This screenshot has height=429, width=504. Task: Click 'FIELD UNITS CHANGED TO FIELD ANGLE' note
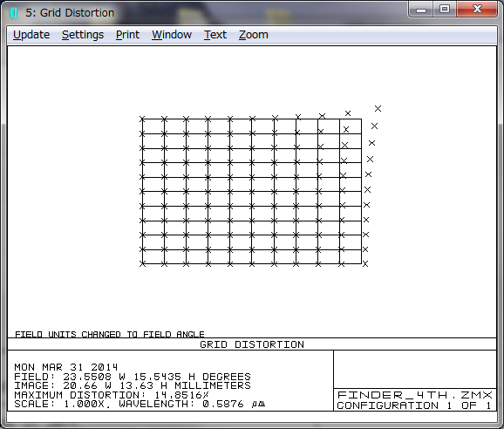pos(110,334)
